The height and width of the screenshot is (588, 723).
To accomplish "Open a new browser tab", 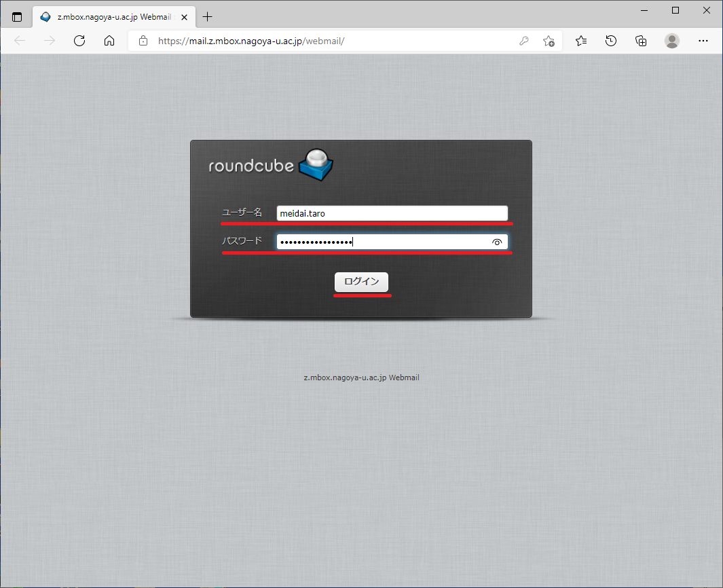I will (x=208, y=17).
